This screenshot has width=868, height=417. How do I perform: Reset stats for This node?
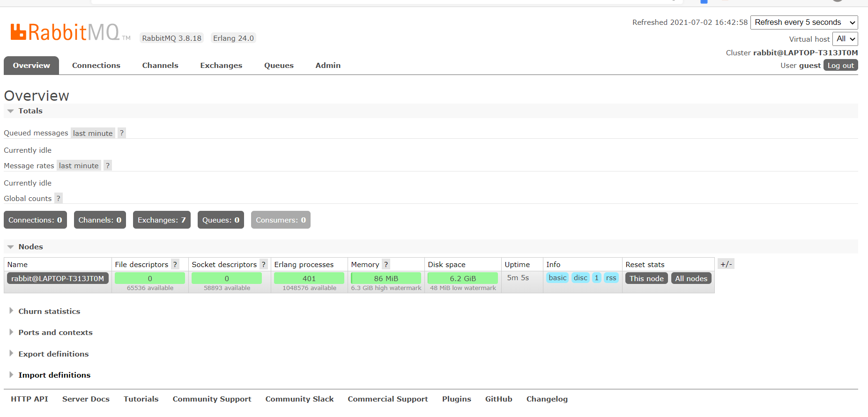646,278
